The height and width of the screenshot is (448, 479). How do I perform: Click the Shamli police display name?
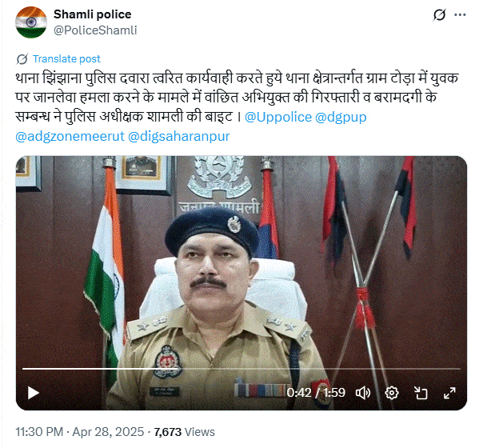[x=92, y=14]
